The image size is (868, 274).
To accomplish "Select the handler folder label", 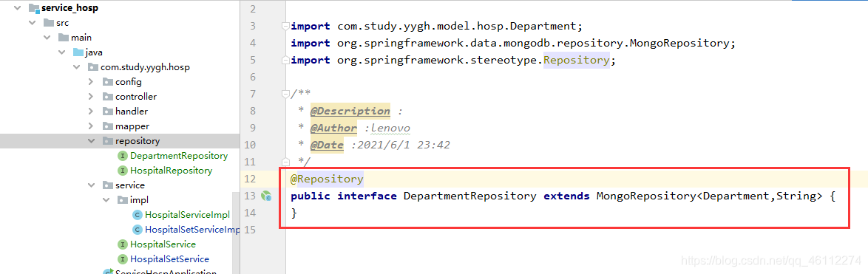I will point(131,111).
